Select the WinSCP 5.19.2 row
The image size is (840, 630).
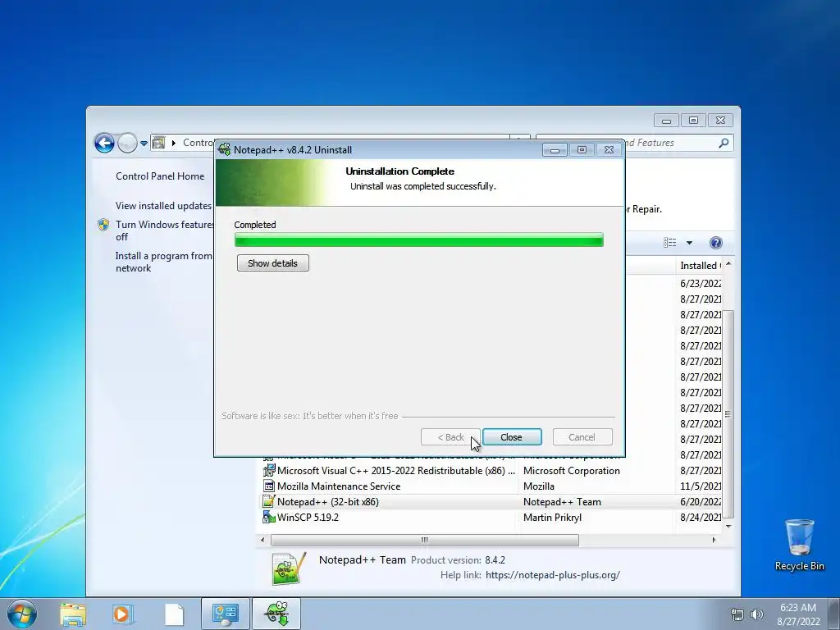click(x=491, y=518)
